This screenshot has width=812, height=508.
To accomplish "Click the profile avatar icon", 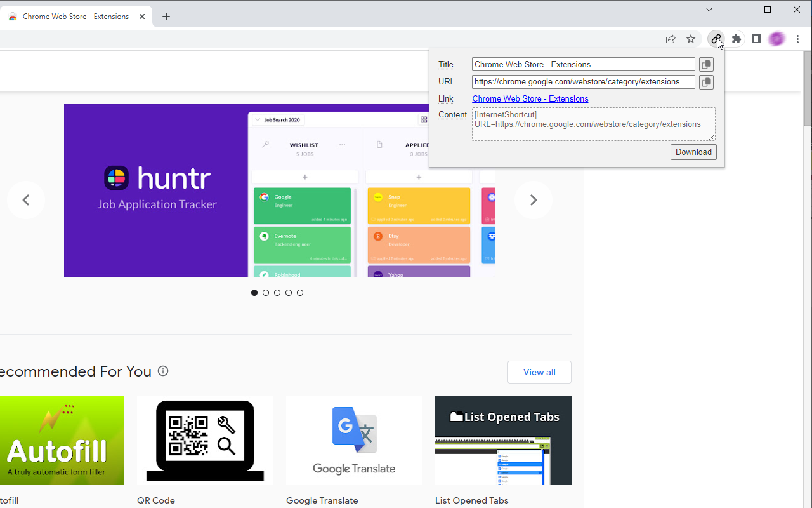I will pyautogui.click(x=776, y=39).
